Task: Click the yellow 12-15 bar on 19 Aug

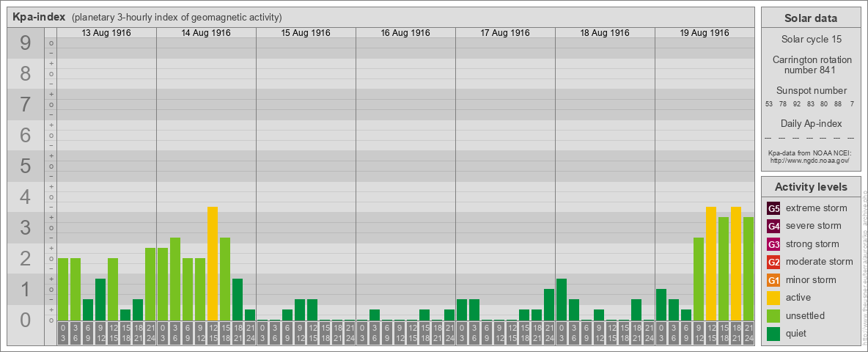Action: click(711, 263)
